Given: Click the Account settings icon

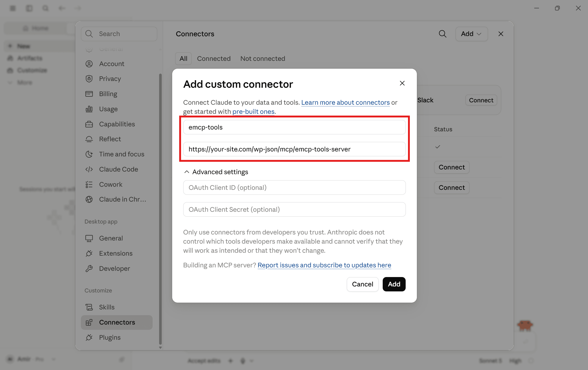Looking at the screenshot, I should (89, 64).
